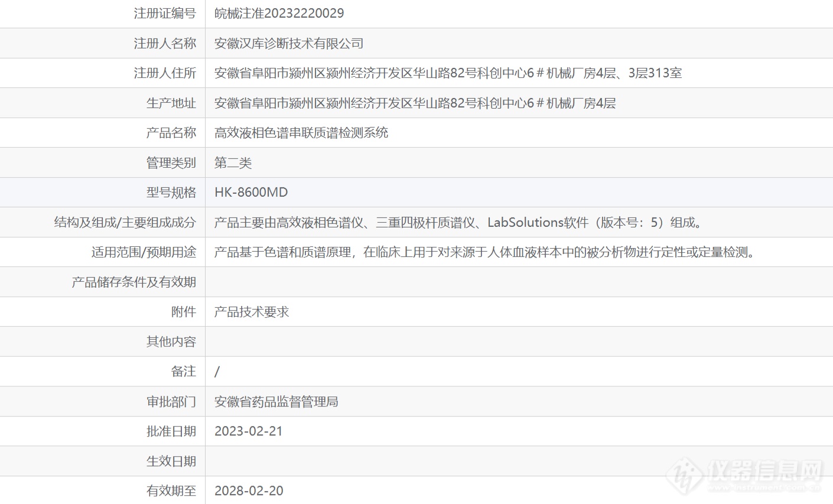Select the label 生产地址
Screen dimensions: 833x504
(171, 103)
